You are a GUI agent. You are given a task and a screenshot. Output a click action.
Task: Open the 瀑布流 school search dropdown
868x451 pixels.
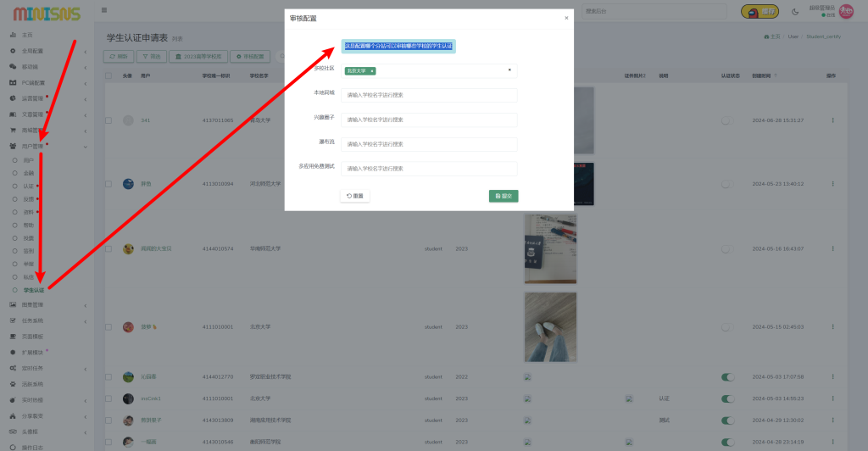pos(429,144)
